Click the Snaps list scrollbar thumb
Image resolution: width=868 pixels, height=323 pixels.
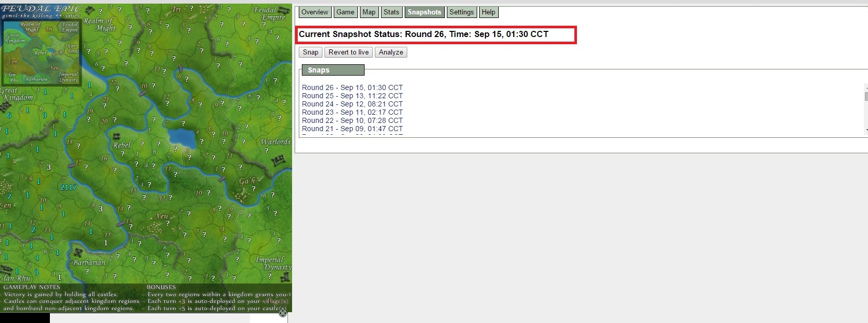866,96
